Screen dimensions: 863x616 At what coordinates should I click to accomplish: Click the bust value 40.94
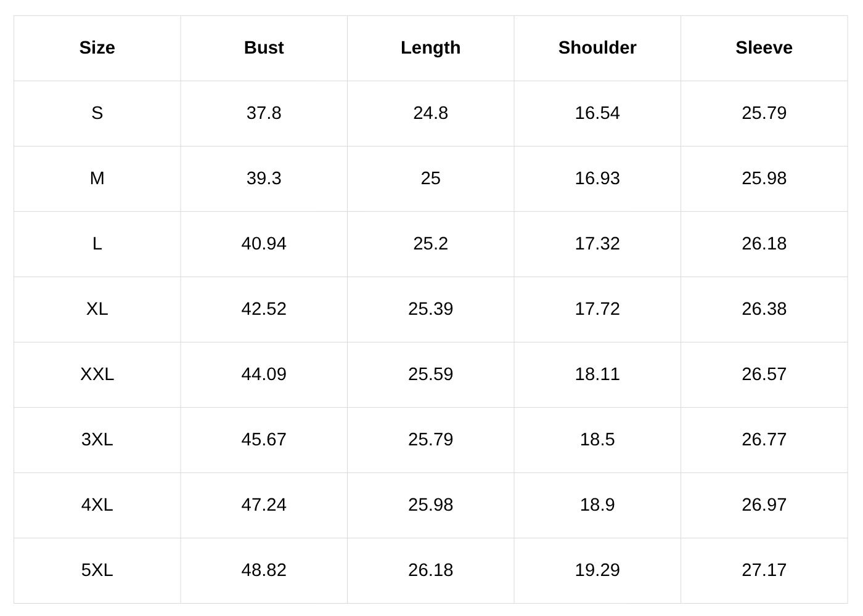(x=264, y=244)
